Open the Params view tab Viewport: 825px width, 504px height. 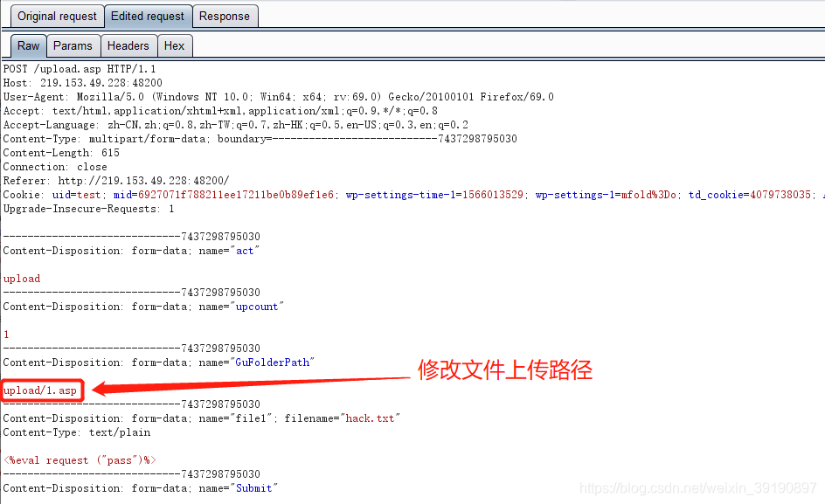73,45
